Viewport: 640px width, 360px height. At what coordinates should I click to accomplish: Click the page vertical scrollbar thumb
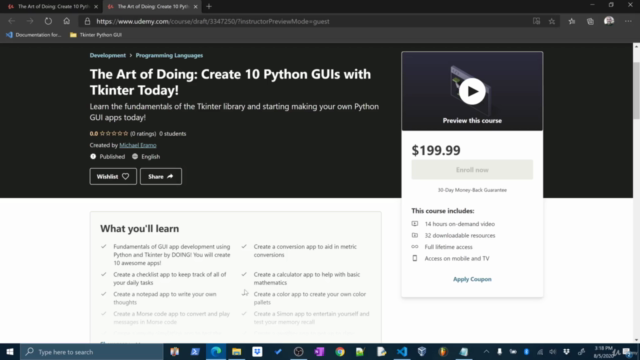click(636, 90)
